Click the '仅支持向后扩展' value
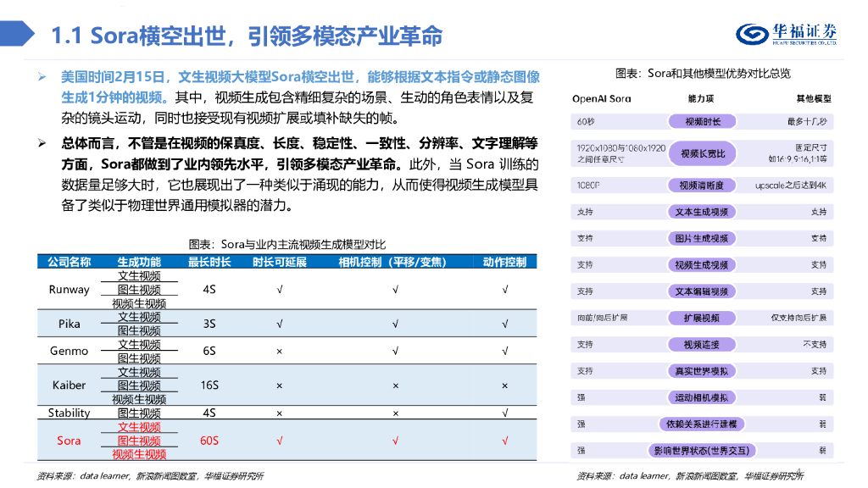Viewport: 868px width, 488px height. [x=798, y=318]
